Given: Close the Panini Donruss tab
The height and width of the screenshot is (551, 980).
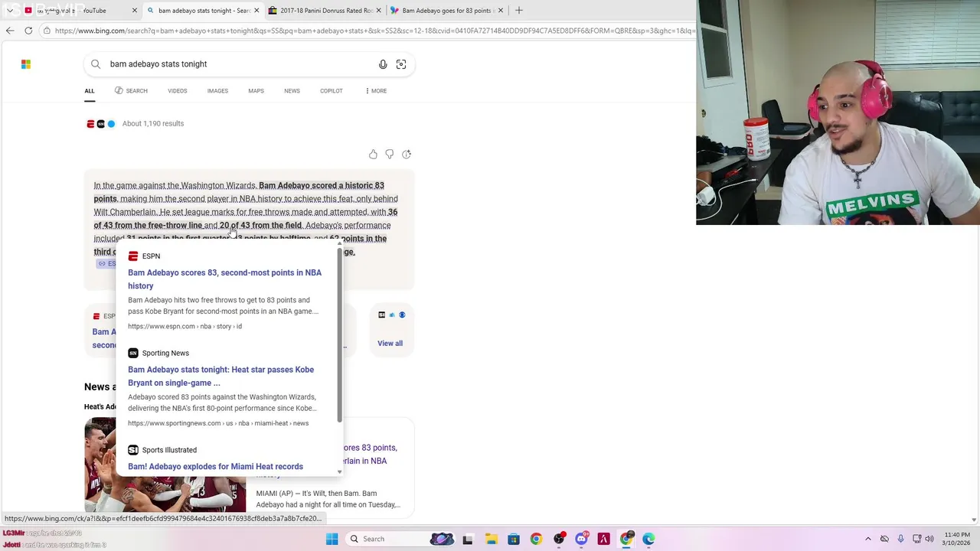Looking at the screenshot, I should coord(379,11).
